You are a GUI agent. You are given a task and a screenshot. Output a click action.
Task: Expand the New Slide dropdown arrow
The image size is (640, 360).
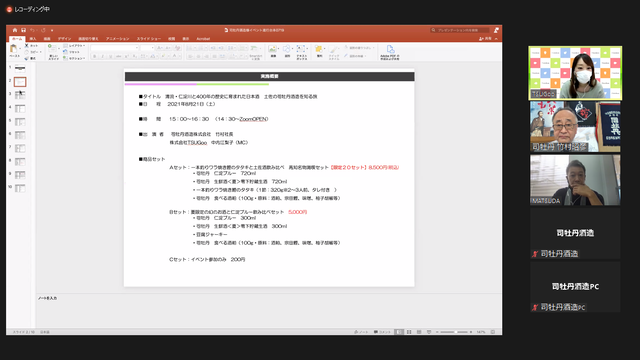point(59,49)
